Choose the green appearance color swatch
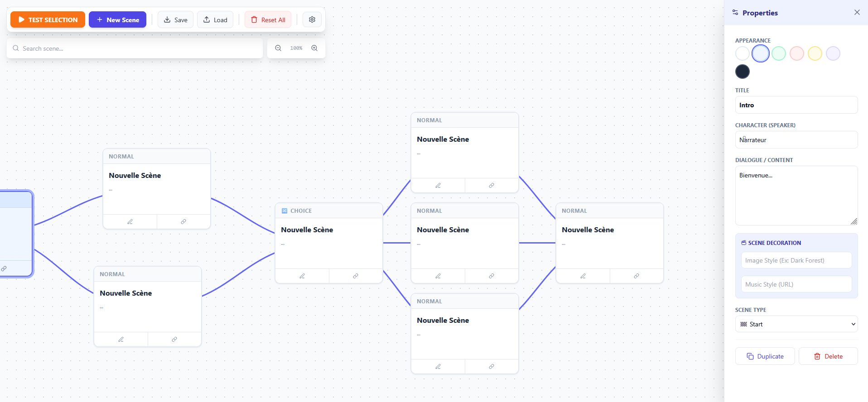The image size is (868, 402). (779, 53)
